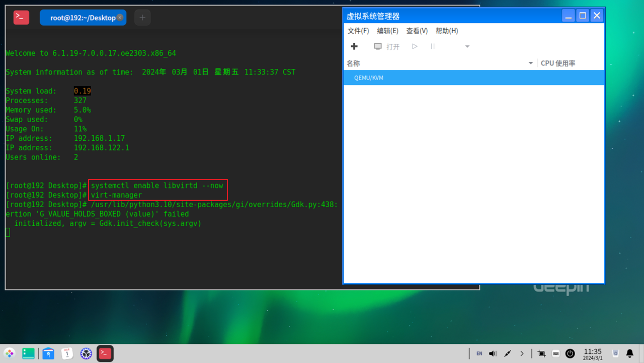This screenshot has height=363, width=644.
Task: Click the volume speaker icon in tray
Action: [493, 353]
